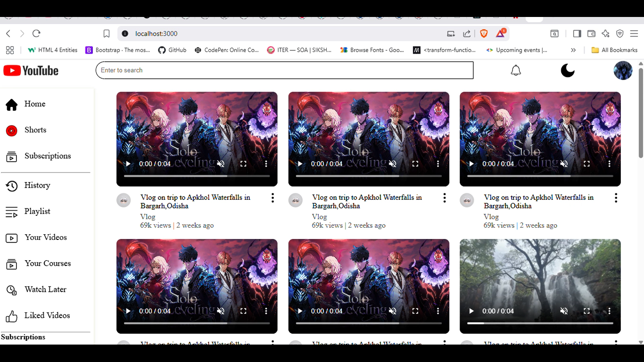644x362 pixels.
Task: Seek on the last top-row video's progress bar
Action: [540, 176]
